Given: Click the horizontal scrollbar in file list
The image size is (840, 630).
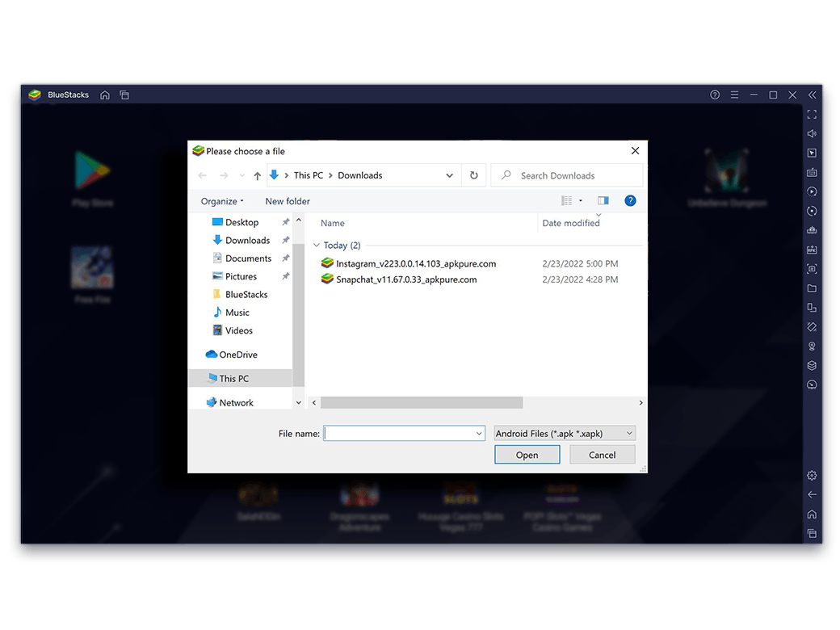Looking at the screenshot, I should (422, 402).
